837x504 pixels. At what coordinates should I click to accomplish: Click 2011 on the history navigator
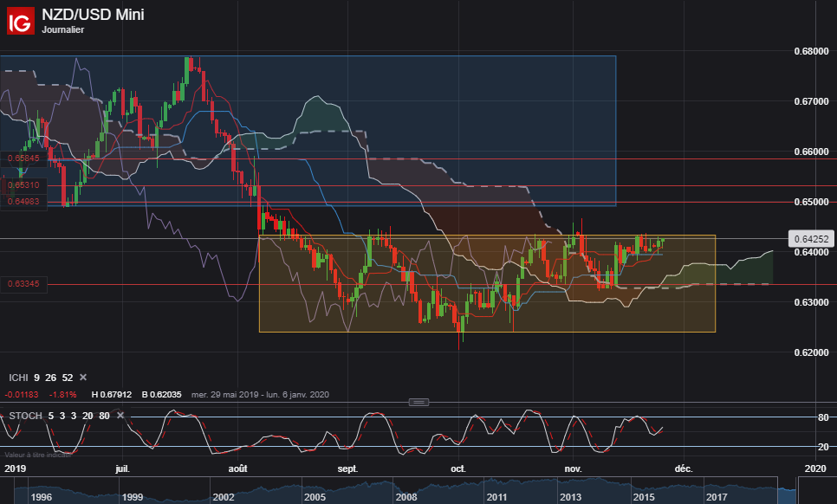(496, 497)
